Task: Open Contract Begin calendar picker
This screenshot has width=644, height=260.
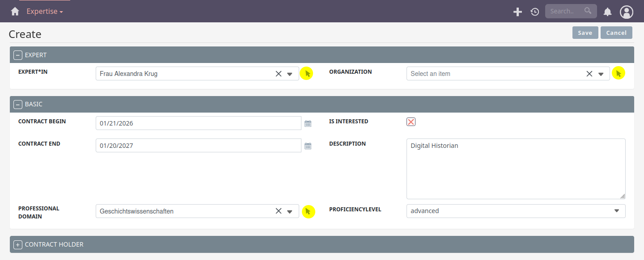Action: (x=308, y=123)
